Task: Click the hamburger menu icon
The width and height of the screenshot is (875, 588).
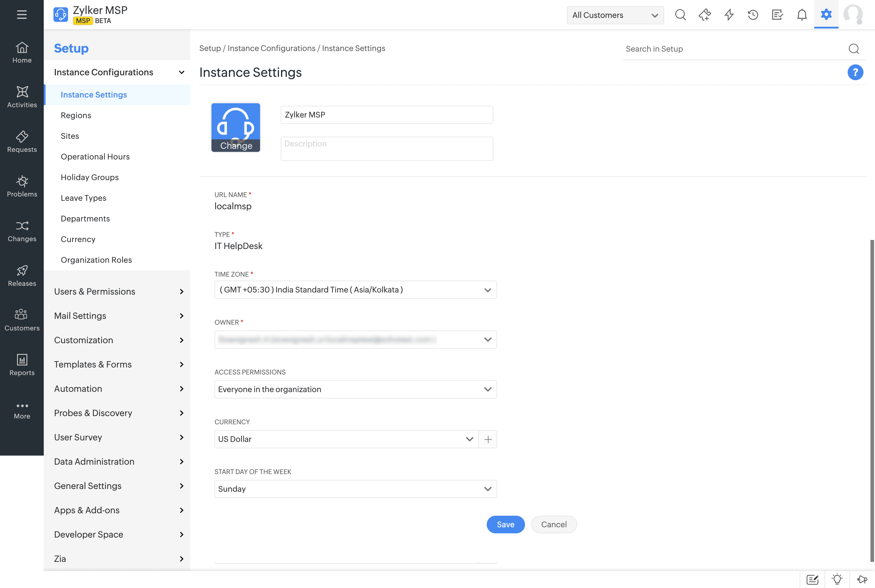Action: pos(22,15)
